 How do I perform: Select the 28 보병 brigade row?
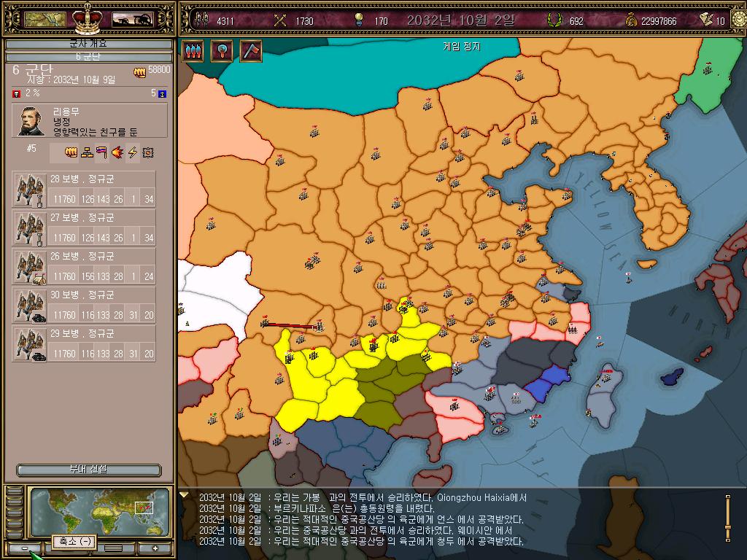click(84, 189)
